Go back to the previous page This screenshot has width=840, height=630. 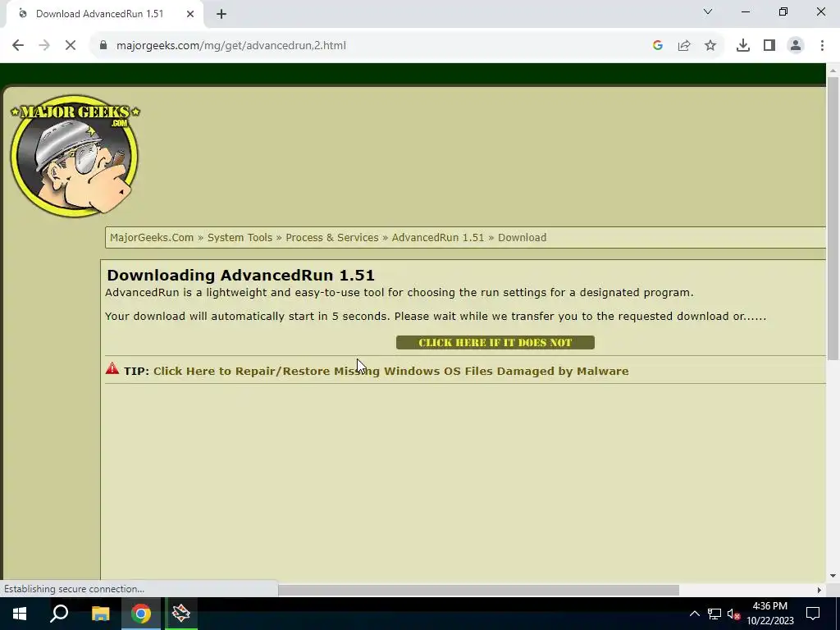pyautogui.click(x=18, y=46)
